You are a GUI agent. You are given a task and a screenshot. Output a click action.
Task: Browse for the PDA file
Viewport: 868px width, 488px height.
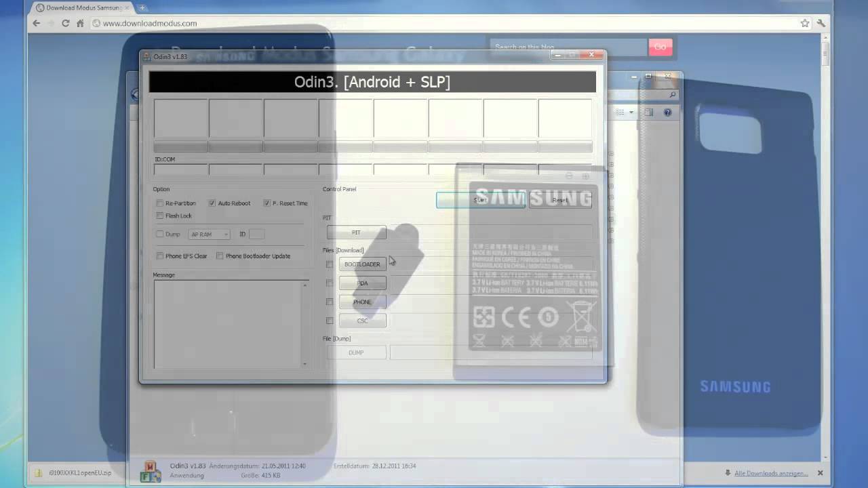[362, 283]
